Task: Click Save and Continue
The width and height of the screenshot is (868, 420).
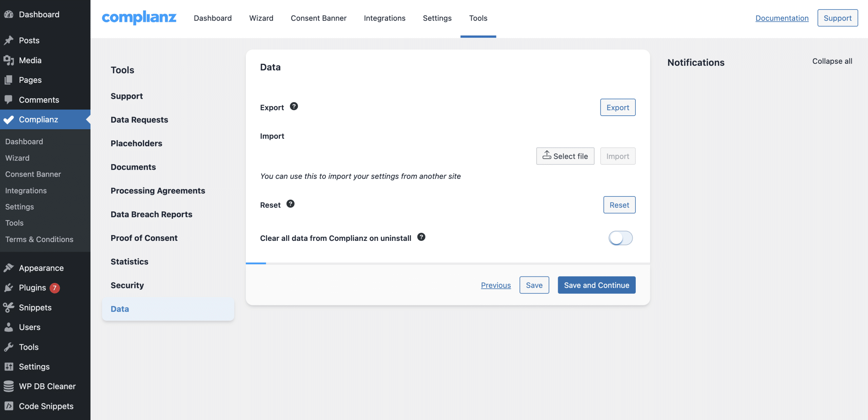Action: click(x=596, y=285)
